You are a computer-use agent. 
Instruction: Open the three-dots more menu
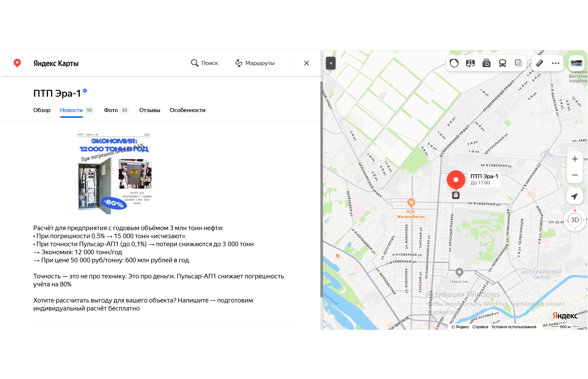click(x=556, y=63)
